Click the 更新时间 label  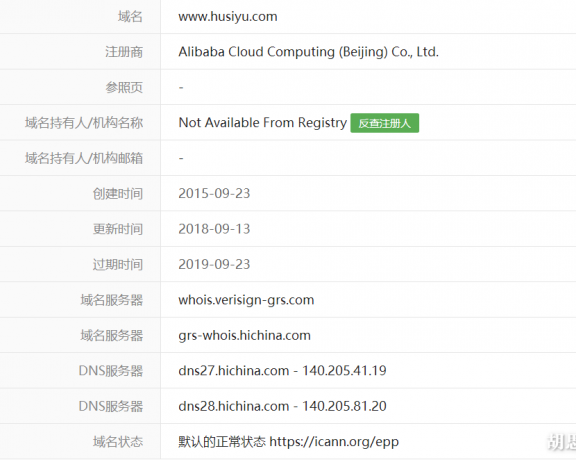(118, 229)
